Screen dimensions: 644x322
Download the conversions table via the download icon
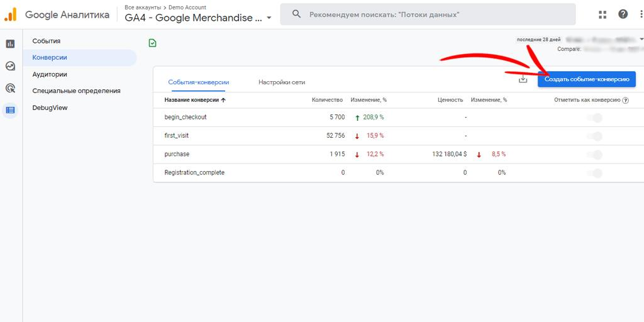[x=523, y=79]
